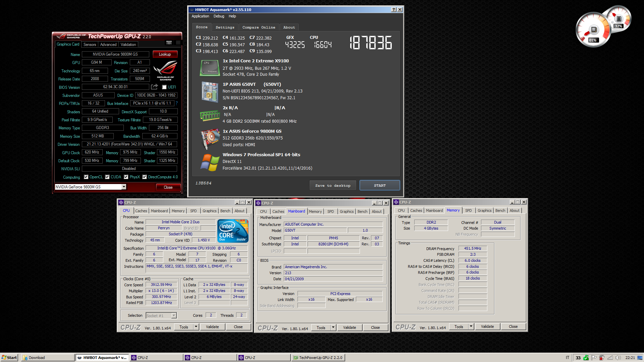Switch to the Settings tab in Aquamark
Image resolution: width=644 pixels, height=362 pixels.
pos(225,27)
